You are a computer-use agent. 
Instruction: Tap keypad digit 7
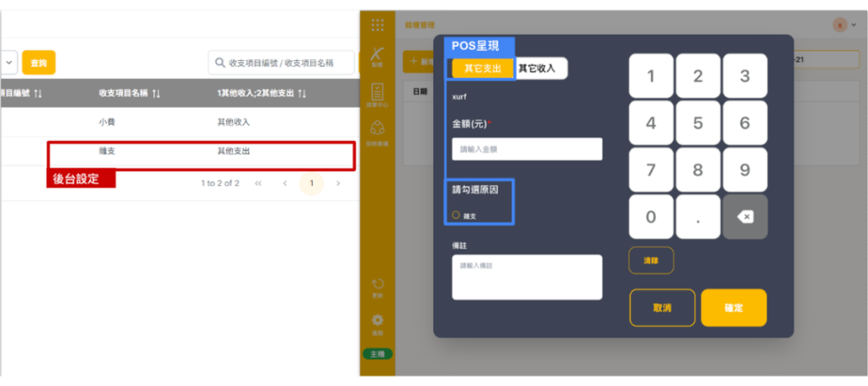click(x=651, y=170)
